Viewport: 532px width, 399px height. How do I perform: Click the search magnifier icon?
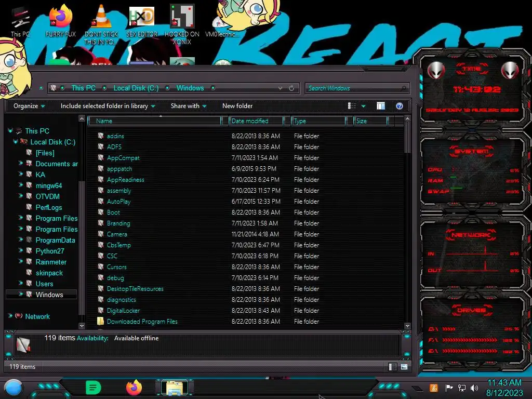point(403,88)
